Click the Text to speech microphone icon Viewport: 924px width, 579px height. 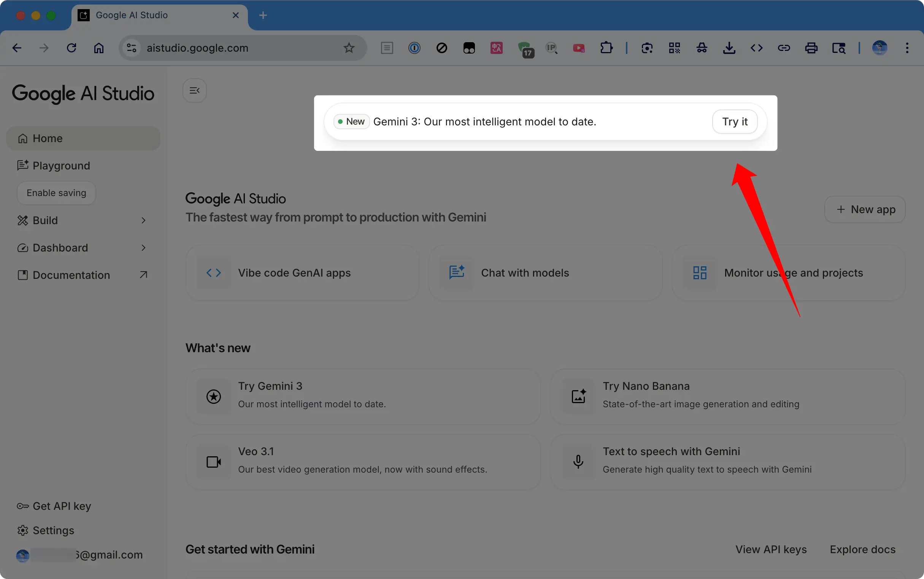coord(578,462)
